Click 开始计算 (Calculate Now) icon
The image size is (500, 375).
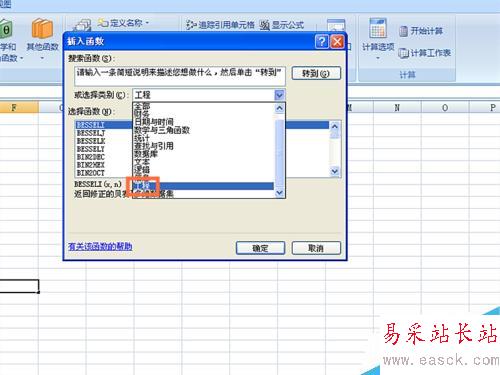point(403,31)
